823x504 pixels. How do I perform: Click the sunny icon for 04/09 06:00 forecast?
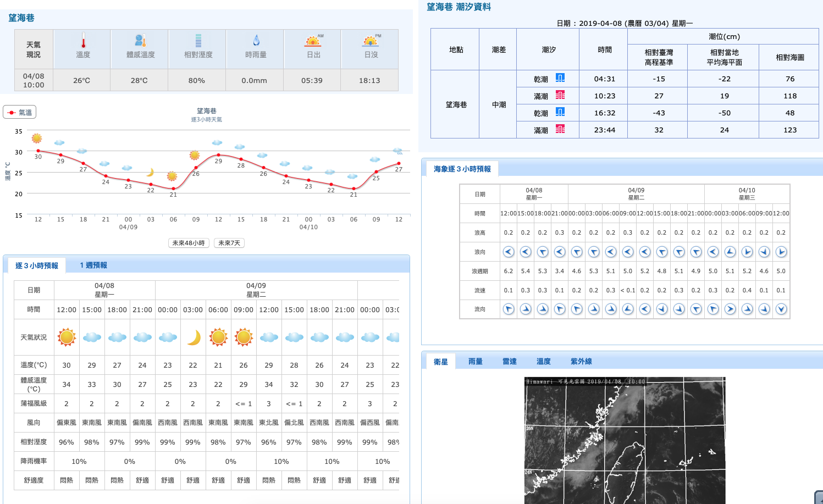pos(218,337)
